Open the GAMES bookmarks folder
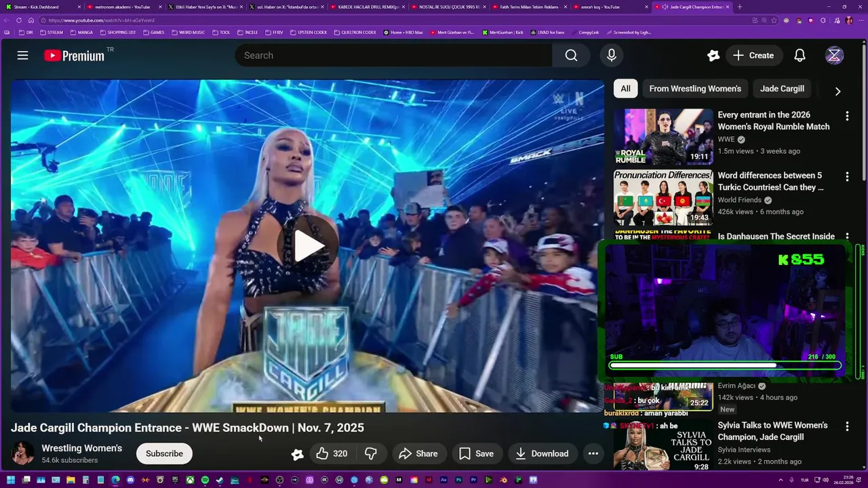Screen dimensions: 868x488 click(x=153, y=32)
